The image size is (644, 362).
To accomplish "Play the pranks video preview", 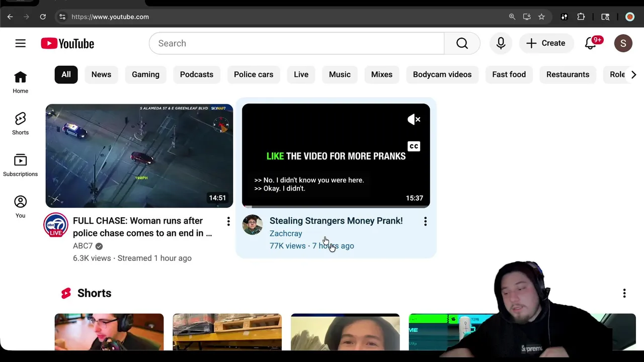I will click(x=336, y=156).
